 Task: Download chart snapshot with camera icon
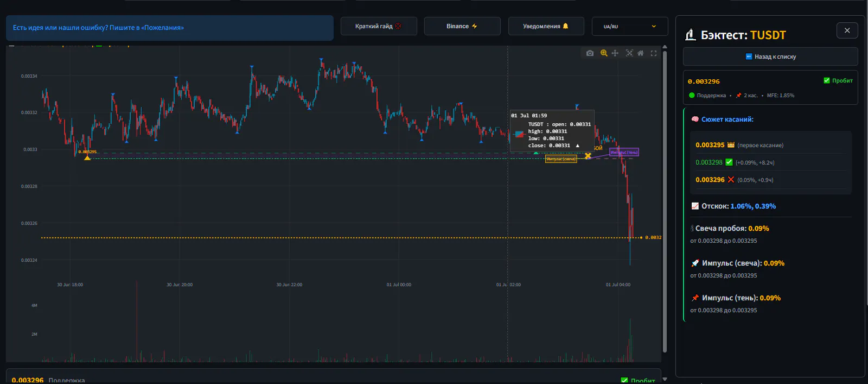click(x=590, y=53)
